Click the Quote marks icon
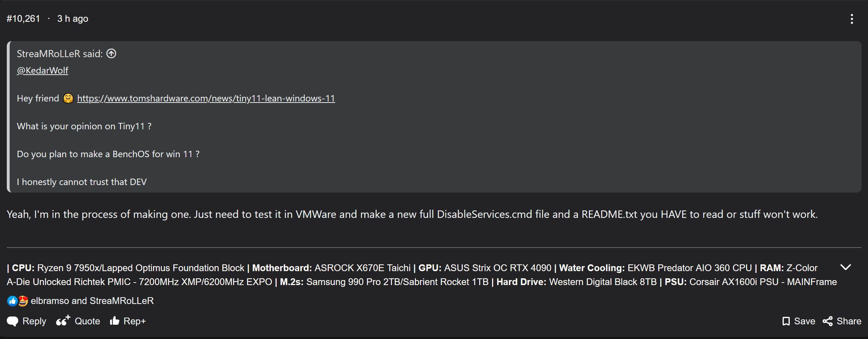The width and height of the screenshot is (868, 339). 63,321
